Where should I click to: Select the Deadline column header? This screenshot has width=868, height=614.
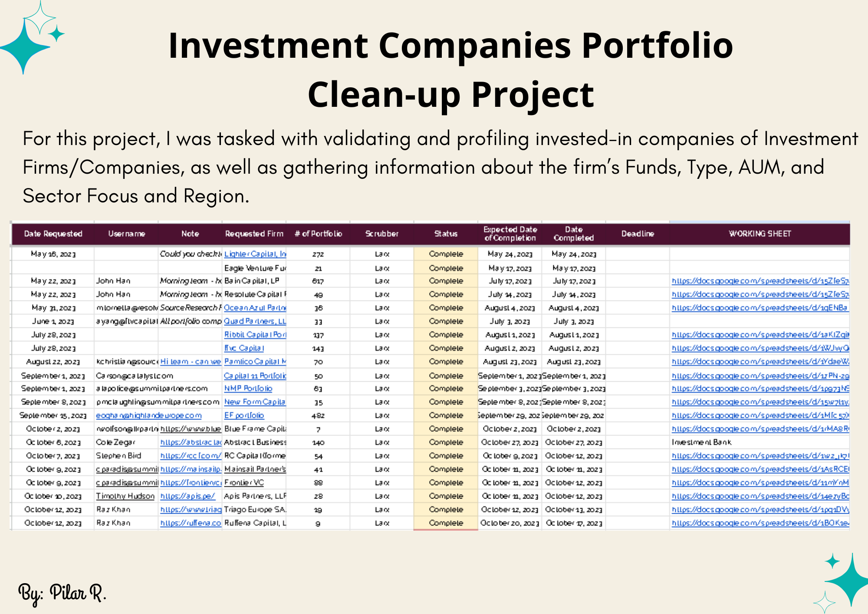click(638, 234)
